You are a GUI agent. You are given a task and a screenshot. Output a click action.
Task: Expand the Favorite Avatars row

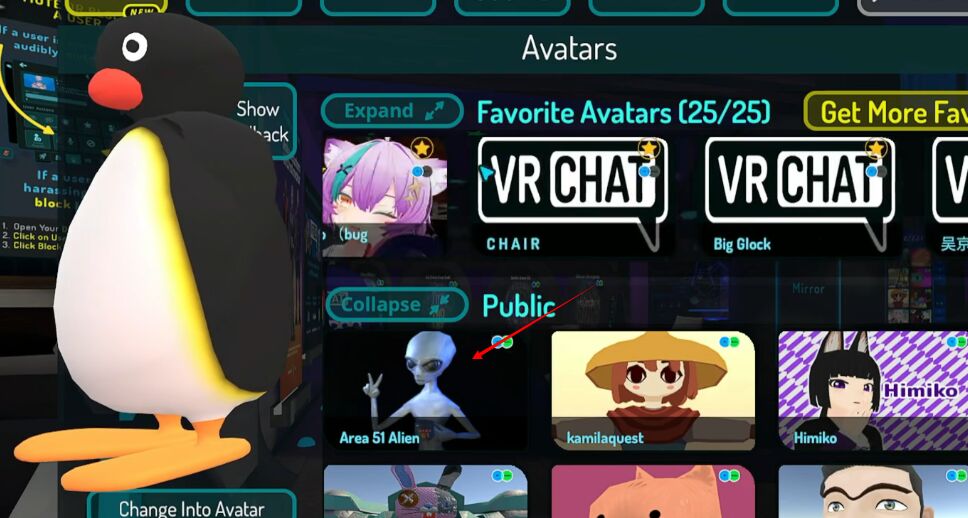(392, 111)
